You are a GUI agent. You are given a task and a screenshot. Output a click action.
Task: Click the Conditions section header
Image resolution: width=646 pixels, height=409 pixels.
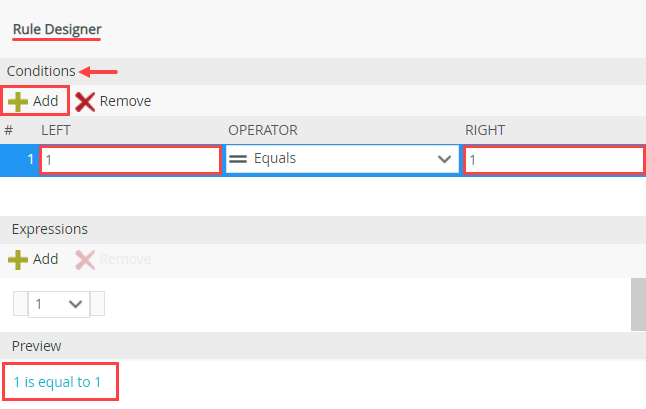41,72
